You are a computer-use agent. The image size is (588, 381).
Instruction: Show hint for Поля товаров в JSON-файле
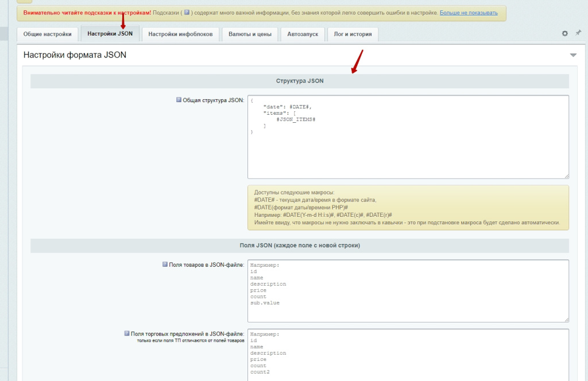[165, 264]
